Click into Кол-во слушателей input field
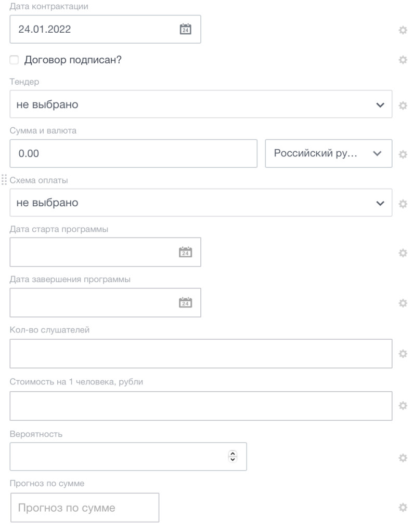The image size is (413, 532). (201, 353)
